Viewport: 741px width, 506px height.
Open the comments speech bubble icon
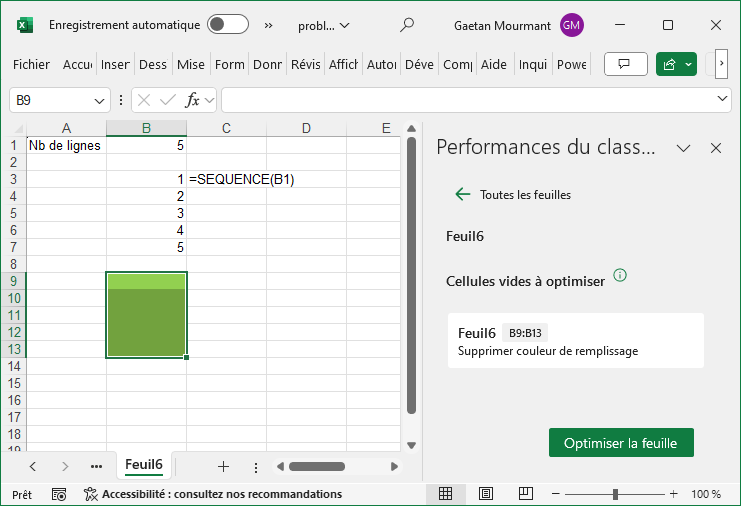point(626,64)
